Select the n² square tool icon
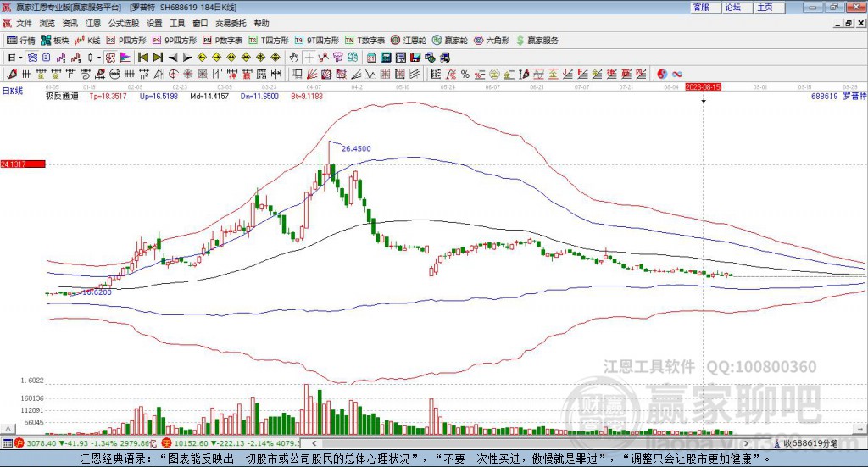Screen dimensions: 868x467 pyautogui.click(x=144, y=74)
